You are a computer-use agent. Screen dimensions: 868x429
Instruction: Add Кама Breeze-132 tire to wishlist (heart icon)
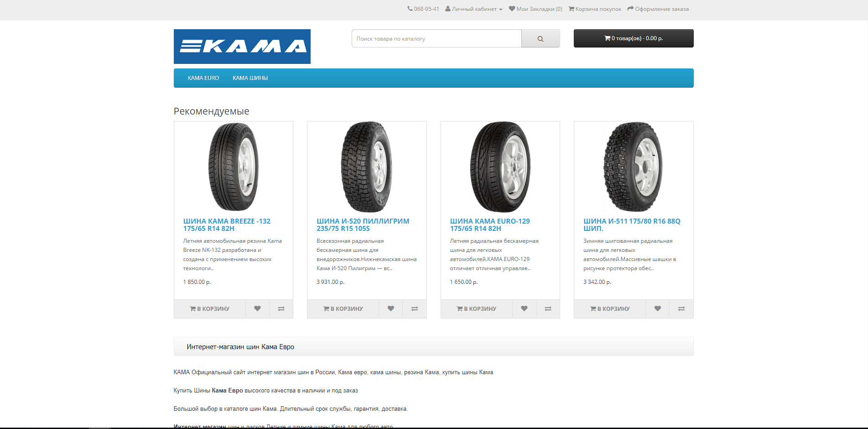(257, 309)
